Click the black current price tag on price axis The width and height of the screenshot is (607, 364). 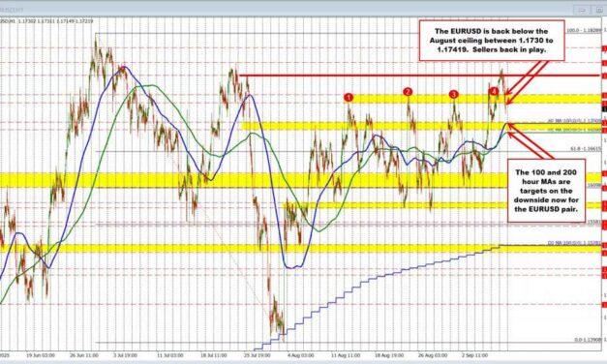604,108
